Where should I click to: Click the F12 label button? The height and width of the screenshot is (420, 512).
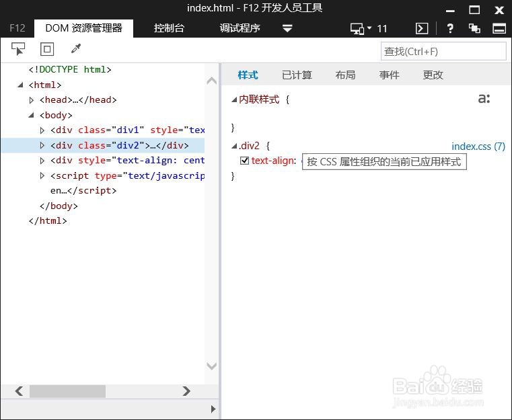tap(17, 28)
